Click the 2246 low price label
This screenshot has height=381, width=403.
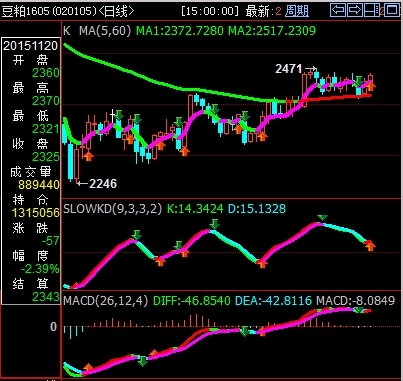[103, 184]
